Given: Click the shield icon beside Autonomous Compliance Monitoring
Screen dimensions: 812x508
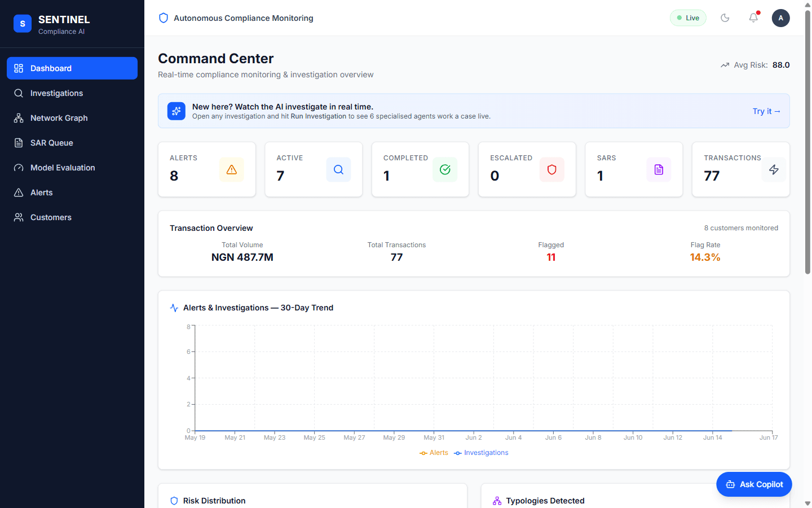Looking at the screenshot, I should click(164, 18).
